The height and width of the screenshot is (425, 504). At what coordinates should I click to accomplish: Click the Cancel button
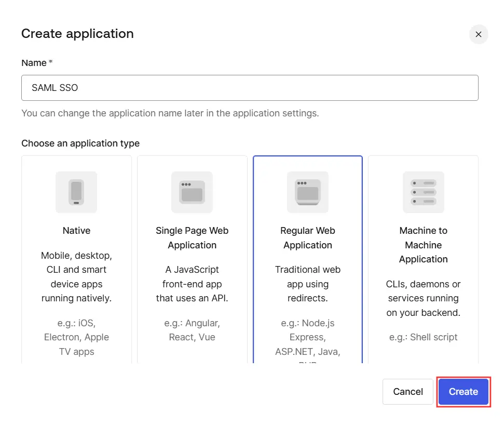click(408, 392)
